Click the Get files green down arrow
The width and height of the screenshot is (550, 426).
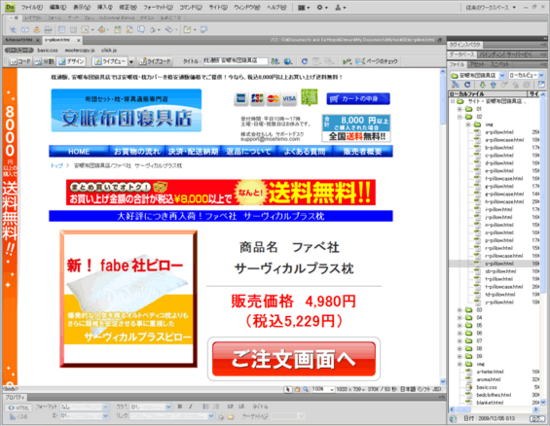pyautogui.click(x=483, y=85)
